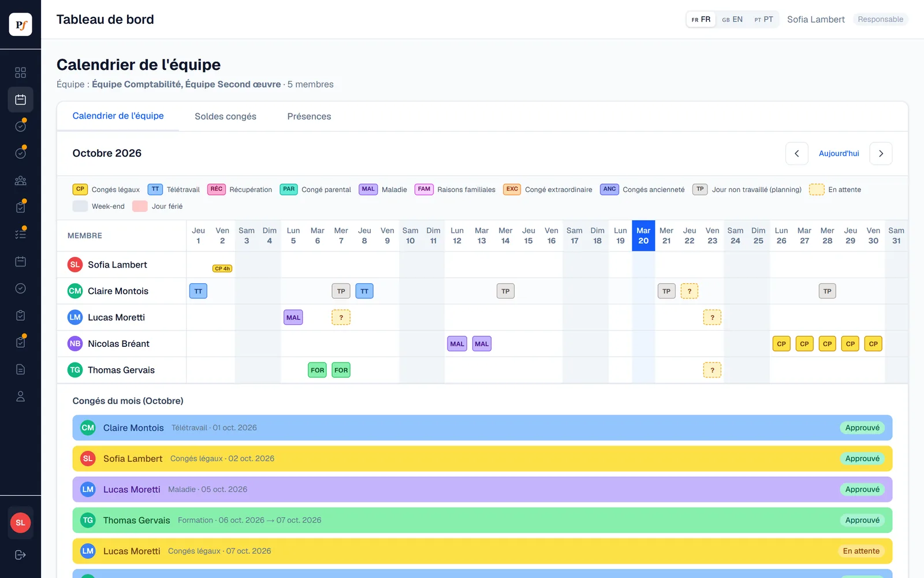Click Sofia Lambert's CP 4h chip
Image resolution: width=924 pixels, height=578 pixels.
(222, 268)
